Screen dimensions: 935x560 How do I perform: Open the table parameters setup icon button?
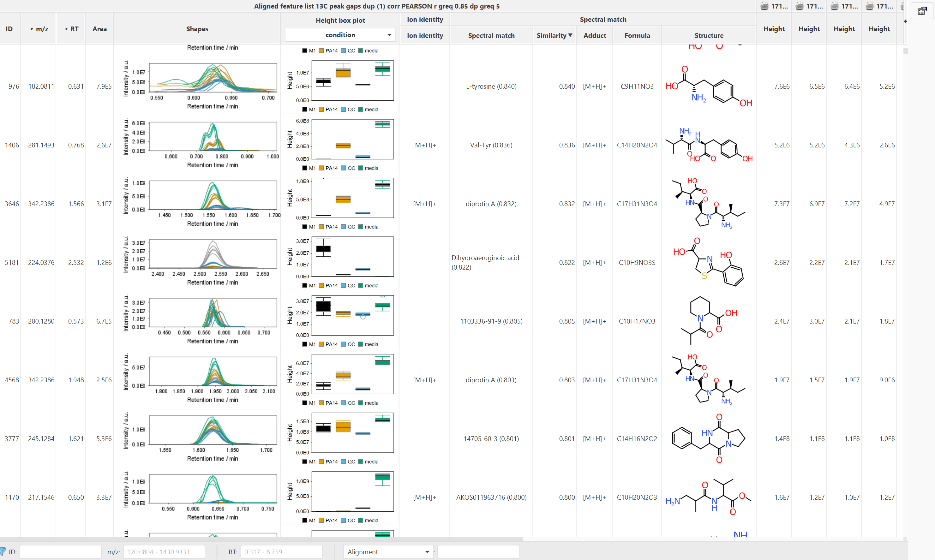[921, 10]
